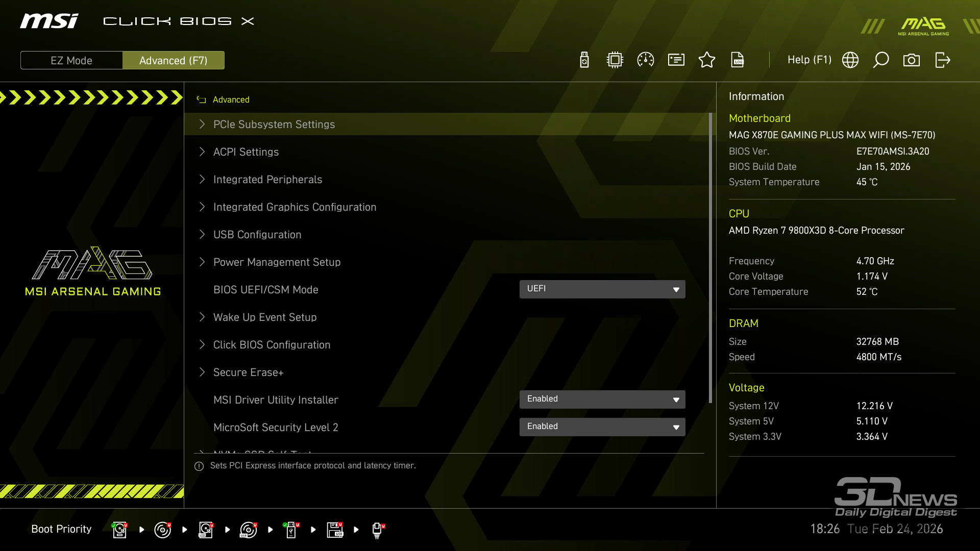Switch to EZ Mode tab
980x551 pixels.
pyautogui.click(x=71, y=60)
